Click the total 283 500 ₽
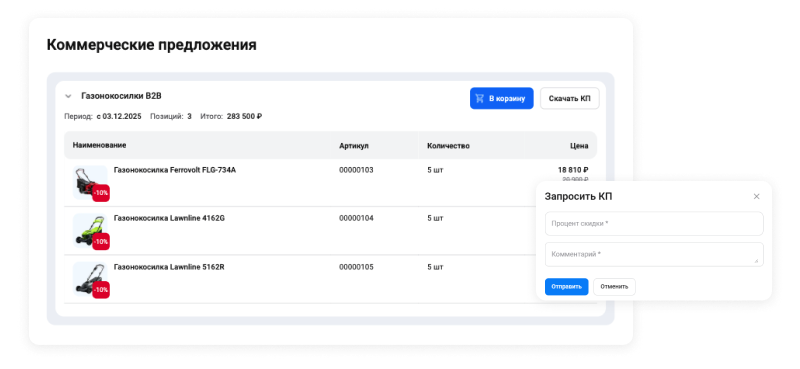 244,116
